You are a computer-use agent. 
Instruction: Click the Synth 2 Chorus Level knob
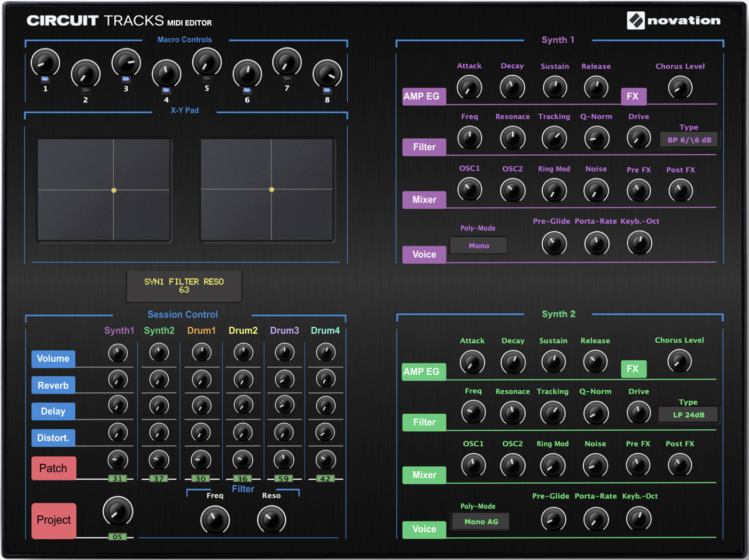pyautogui.click(x=679, y=361)
